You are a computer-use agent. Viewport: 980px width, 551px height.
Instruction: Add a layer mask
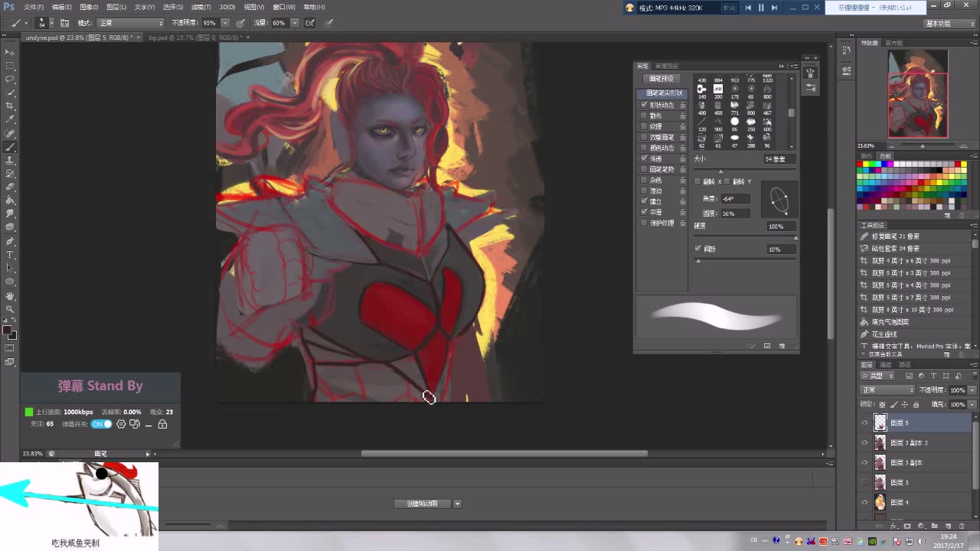(907, 527)
